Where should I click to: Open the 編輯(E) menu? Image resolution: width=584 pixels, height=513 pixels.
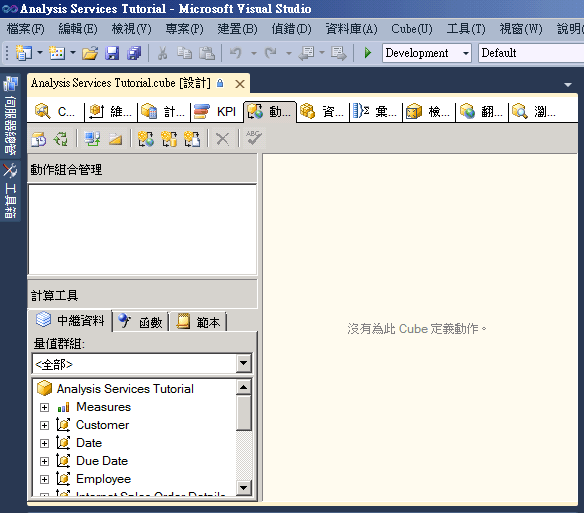click(x=78, y=29)
